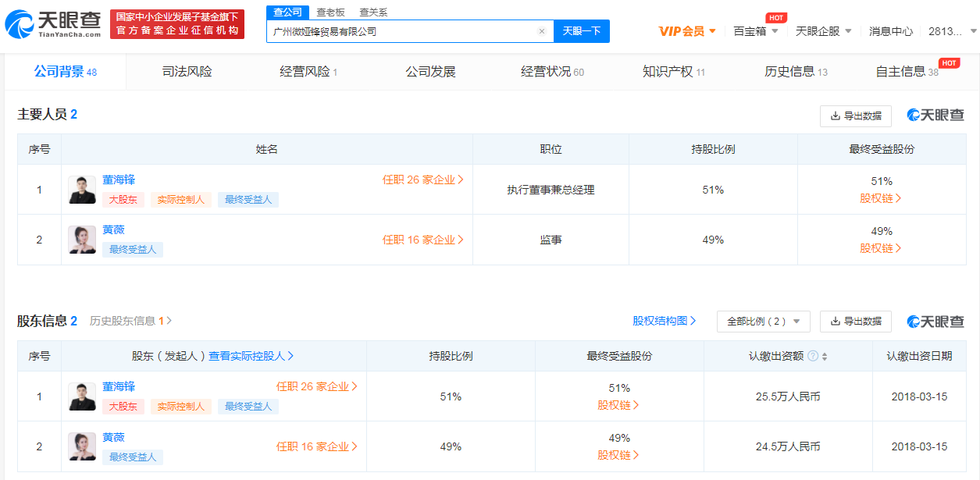Click 黄薇's avatar in 股东信息 table
The height and width of the screenshot is (480, 980).
click(82, 446)
